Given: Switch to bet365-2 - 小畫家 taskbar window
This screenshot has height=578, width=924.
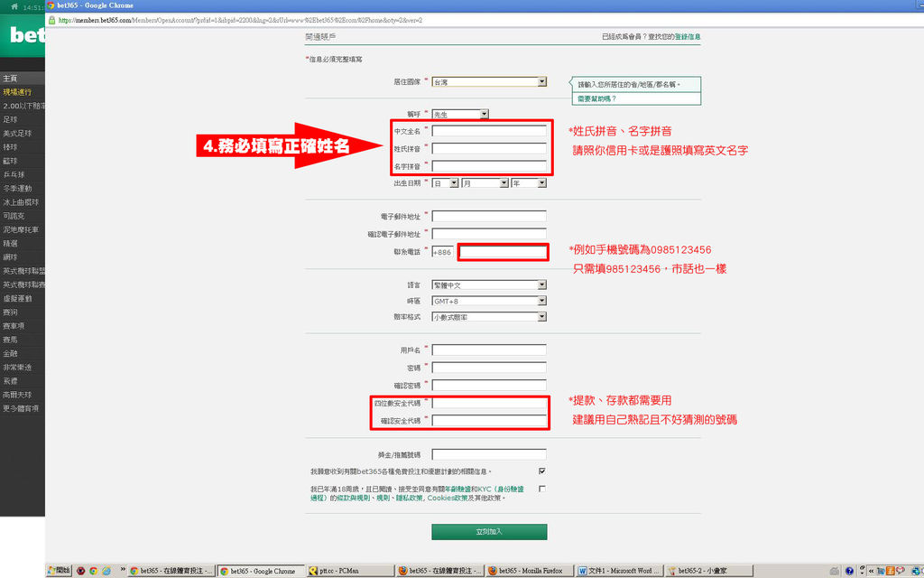Looking at the screenshot, I should pyautogui.click(x=709, y=571).
